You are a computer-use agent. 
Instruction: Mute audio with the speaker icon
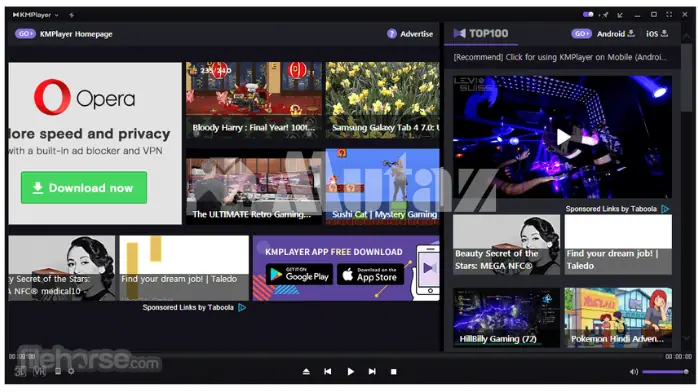[x=634, y=372]
